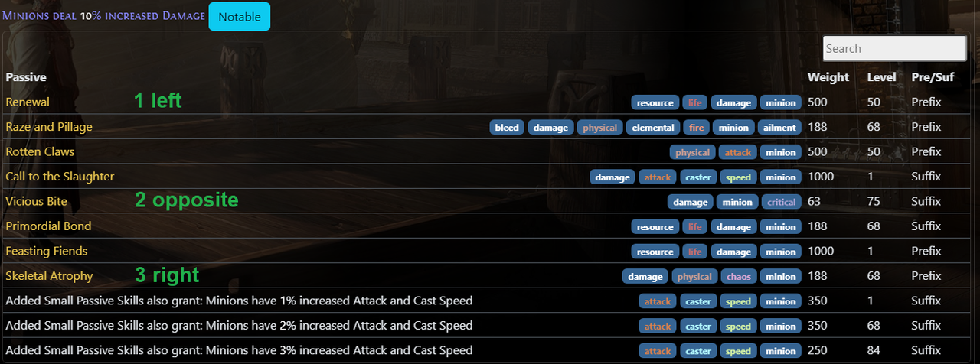Click the Notable button
This screenshot has width=980, height=364.
[x=240, y=16]
